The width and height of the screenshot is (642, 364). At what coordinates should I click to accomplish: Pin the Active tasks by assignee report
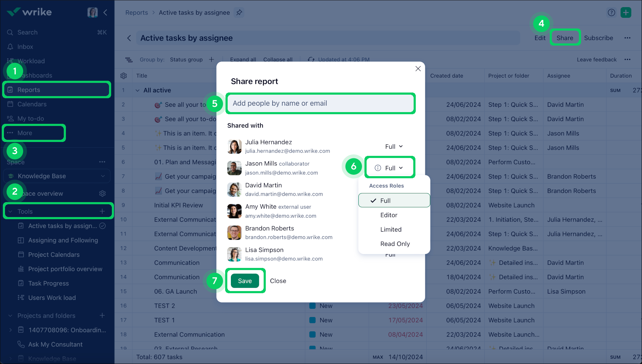point(239,12)
